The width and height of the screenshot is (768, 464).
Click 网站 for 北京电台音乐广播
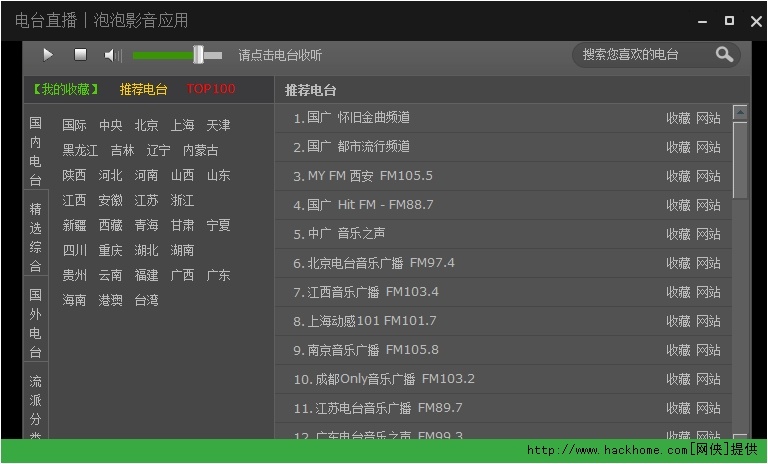pos(708,263)
